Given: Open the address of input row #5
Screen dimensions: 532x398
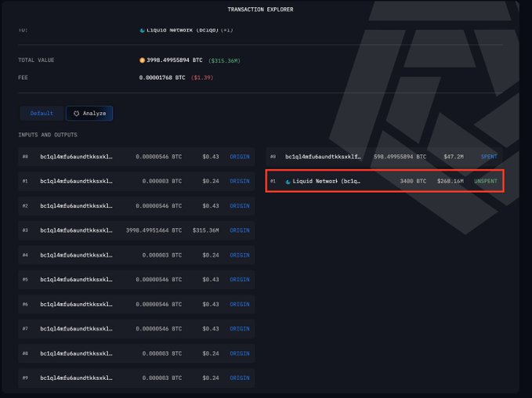Looking at the screenshot, I should (76, 280).
